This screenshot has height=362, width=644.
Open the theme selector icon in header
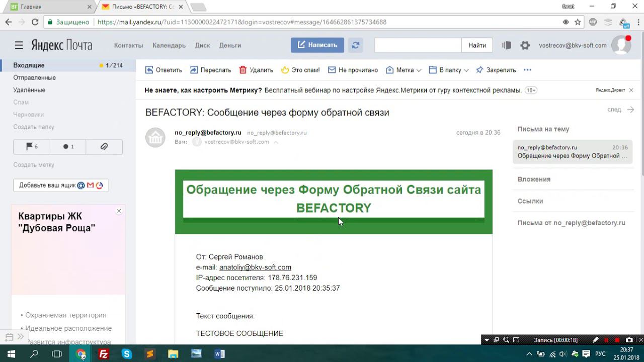coord(506,45)
